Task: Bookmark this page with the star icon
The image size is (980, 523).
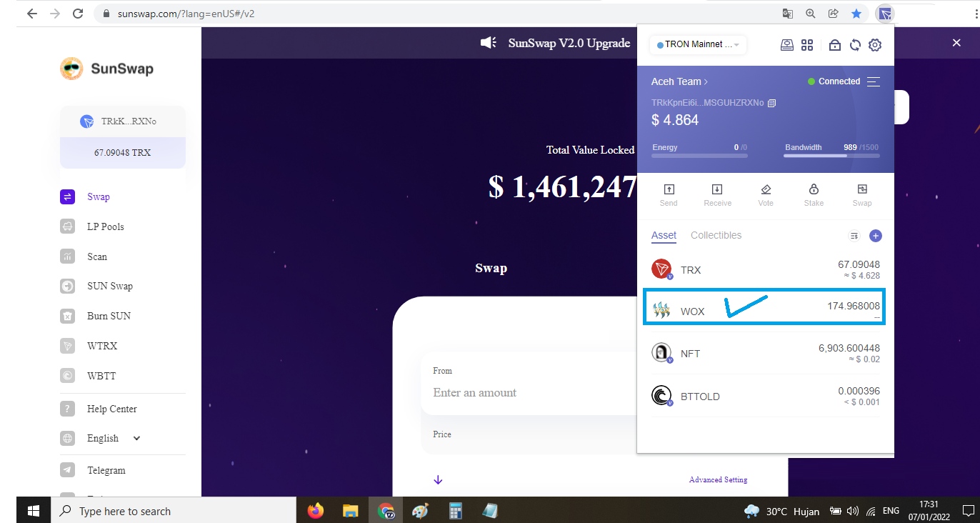Action: [x=856, y=14]
